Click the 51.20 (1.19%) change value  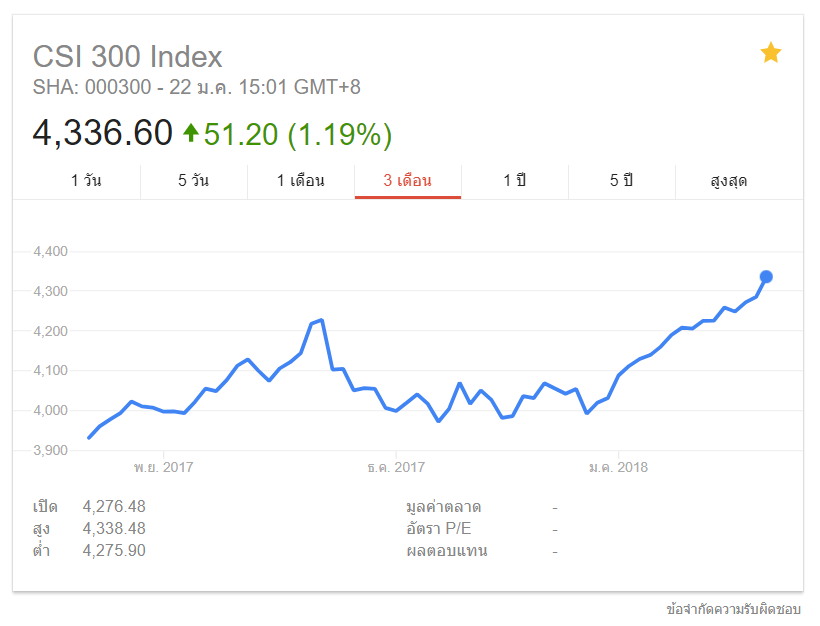[298, 134]
